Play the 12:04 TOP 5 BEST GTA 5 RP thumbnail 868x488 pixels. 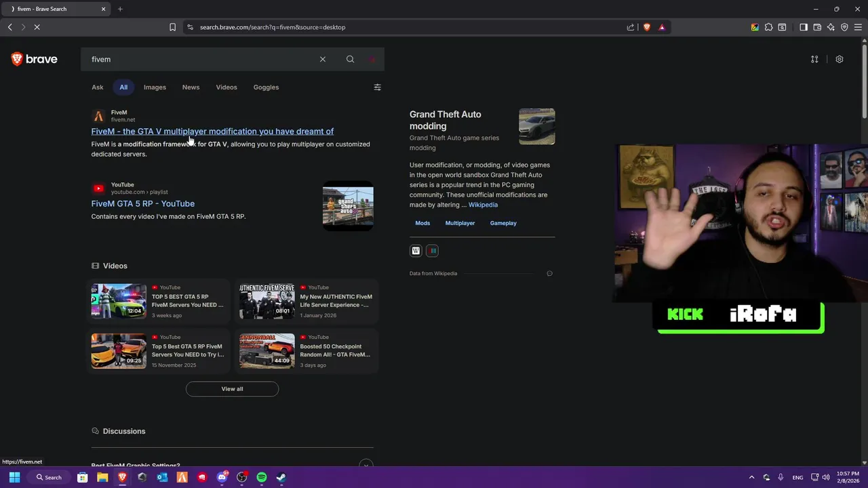click(119, 301)
